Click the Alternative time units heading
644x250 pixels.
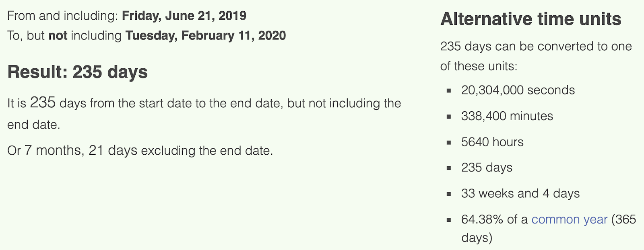coord(531,19)
